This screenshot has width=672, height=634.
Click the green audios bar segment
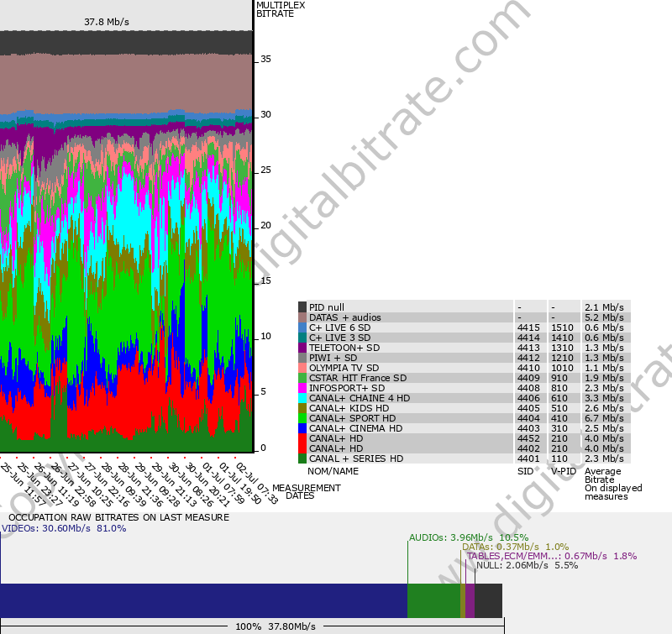click(x=433, y=600)
